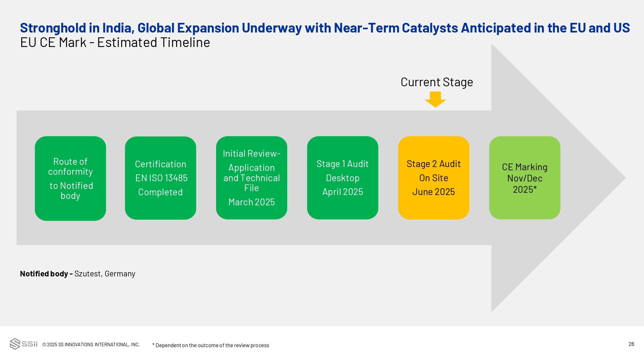The image size is (644, 362).
Task: Click the copyright SS Innovations text
Action: pyautogui.click(x=91, y=345)
